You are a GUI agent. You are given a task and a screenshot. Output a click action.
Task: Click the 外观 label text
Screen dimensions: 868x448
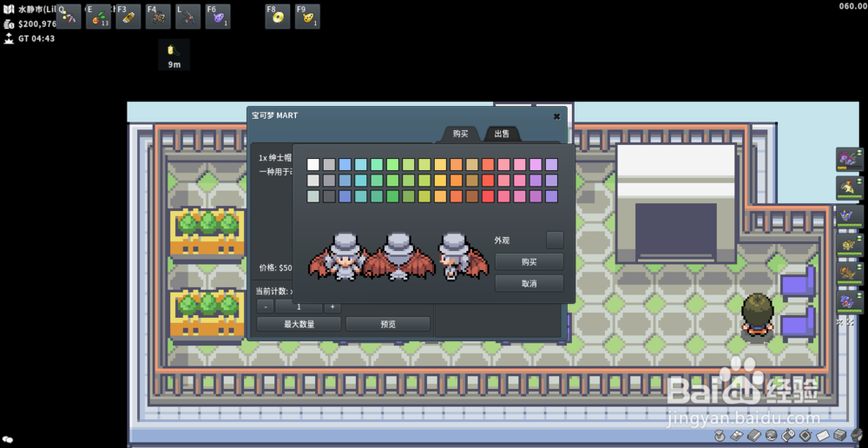(x=502, y=240)
